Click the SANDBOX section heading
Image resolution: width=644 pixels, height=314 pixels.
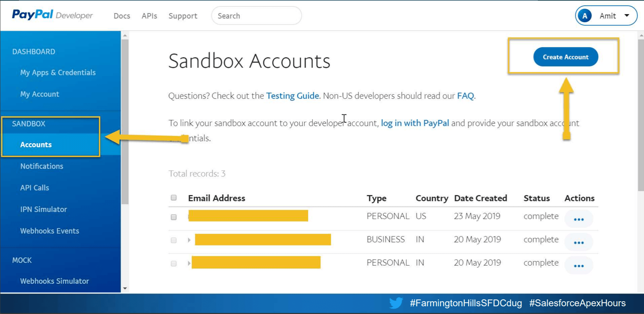point(29,124)
